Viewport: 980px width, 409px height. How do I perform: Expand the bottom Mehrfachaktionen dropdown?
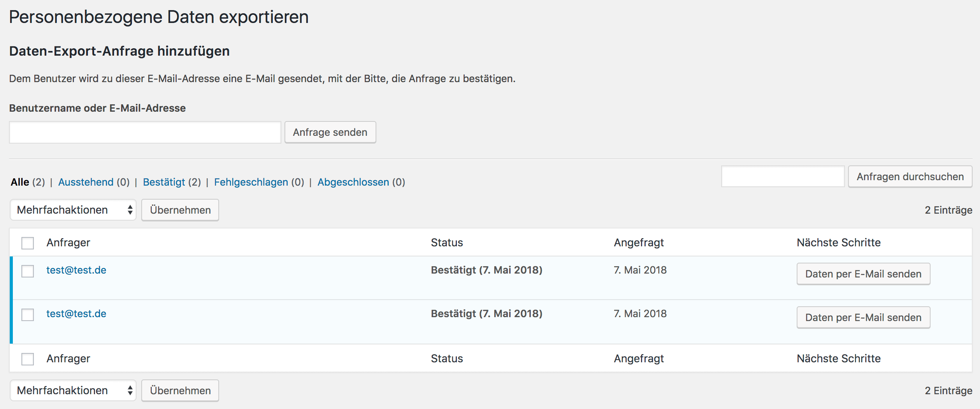(73, 391)
